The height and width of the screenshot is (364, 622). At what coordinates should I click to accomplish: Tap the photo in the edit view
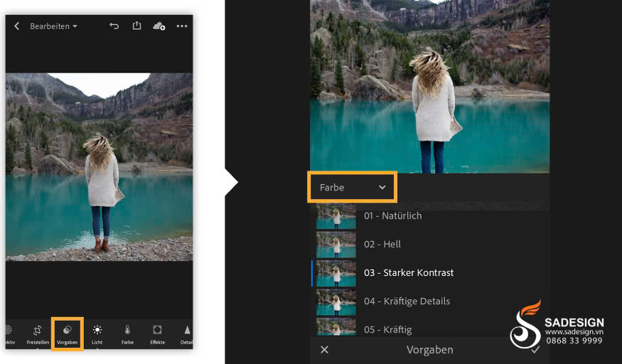pyautogui.click(x=100, y=166)
